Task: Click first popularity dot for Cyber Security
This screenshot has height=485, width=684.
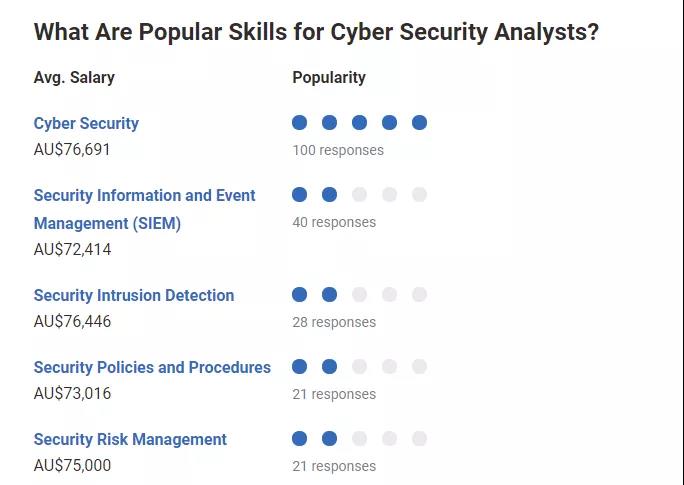Action: pos(300,123)
